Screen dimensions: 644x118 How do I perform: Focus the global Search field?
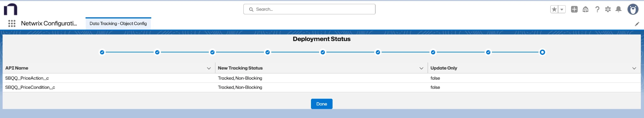[x=309, y=9]
